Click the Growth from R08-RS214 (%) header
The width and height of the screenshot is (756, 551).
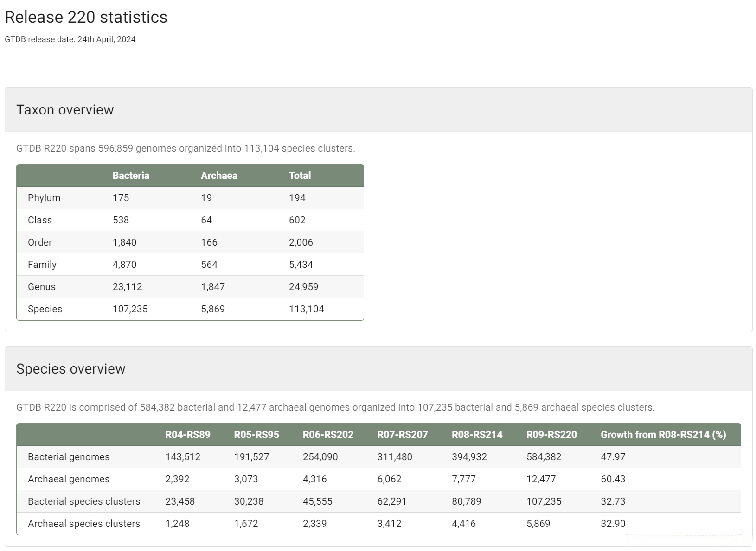click(663, 435)
